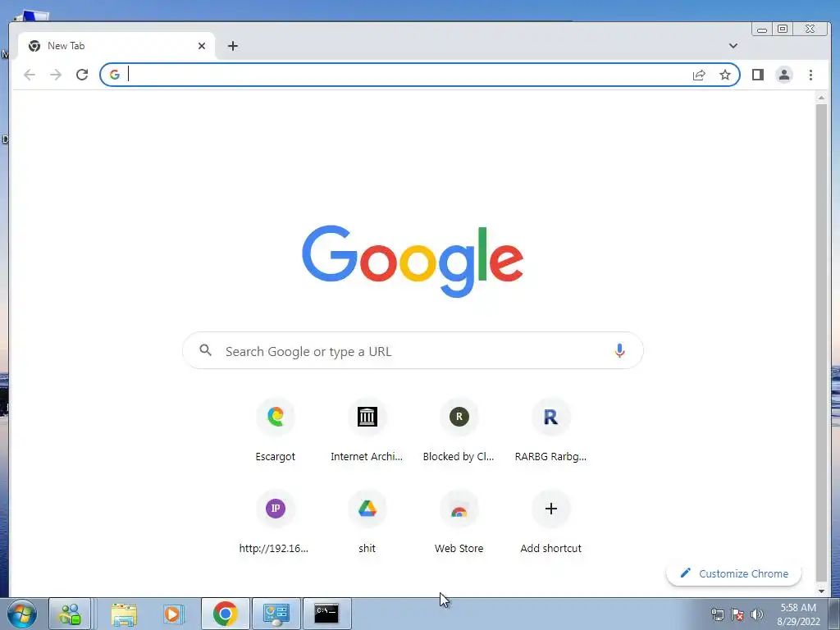Screen dimensions: 840x630
Task: Open the Windows Start menu
Action: 22,614
